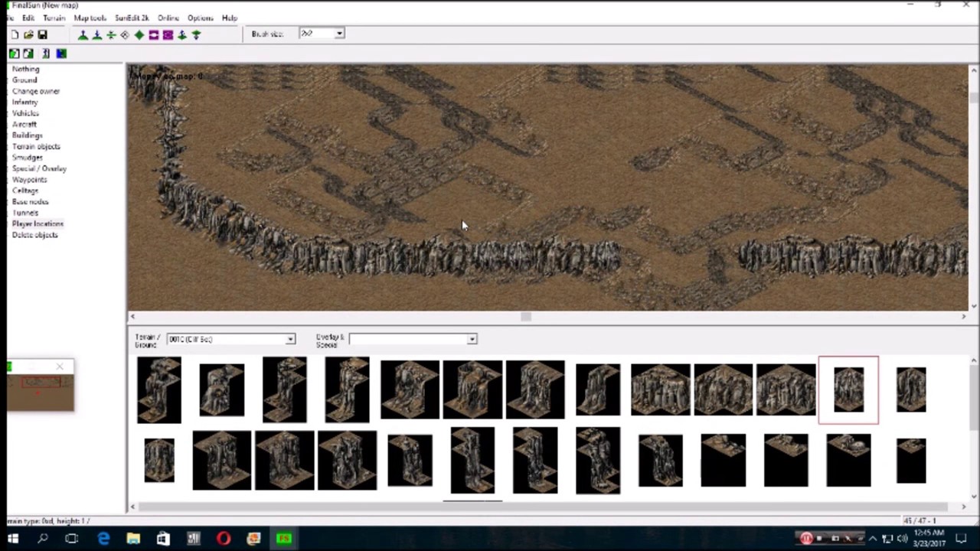The width and height of the screenshot is (980, 551).
Task: Open the Map tools menu
Action: 90,18
